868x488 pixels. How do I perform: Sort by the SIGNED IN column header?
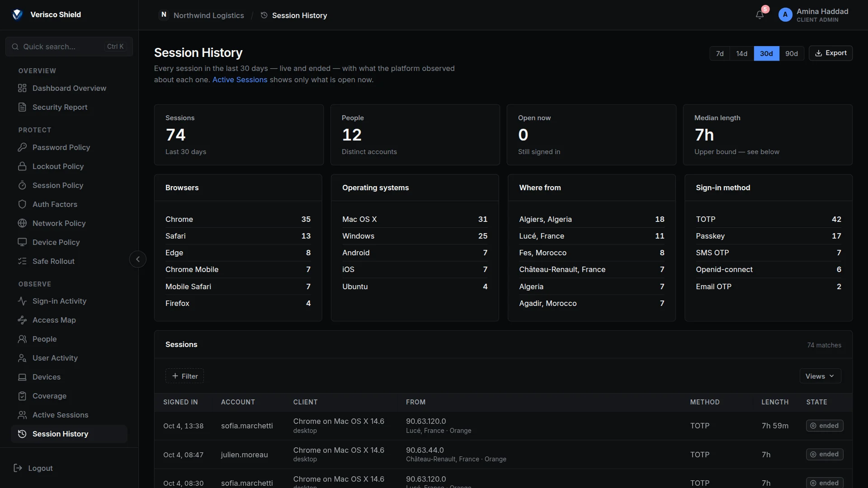180,402
